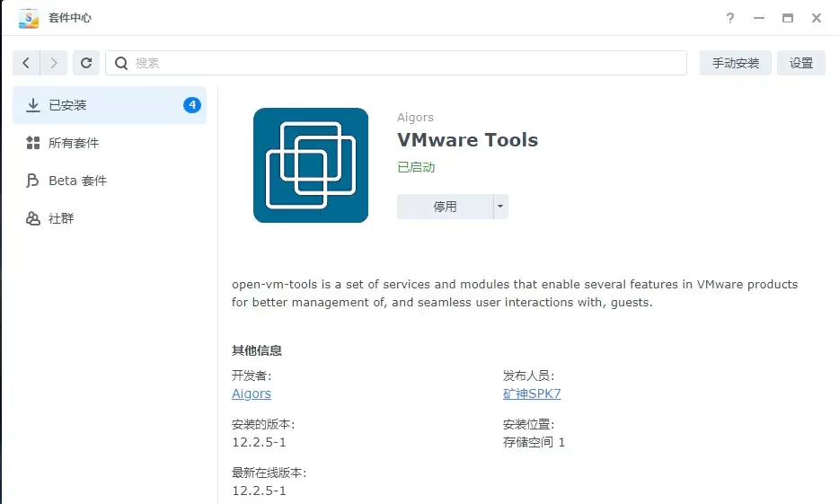
Task: Close the Package Center window
Action: click(x=817, y=18)
